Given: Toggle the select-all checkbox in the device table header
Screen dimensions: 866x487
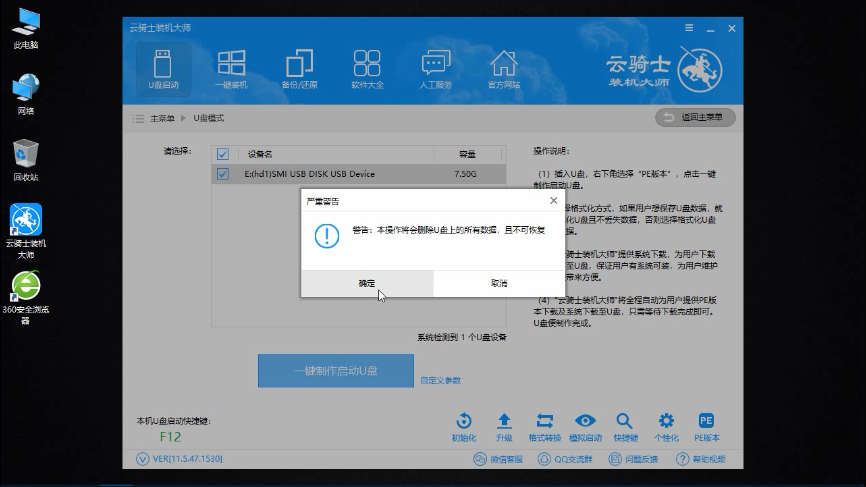Looking at the screenshot, I should 223,154.
